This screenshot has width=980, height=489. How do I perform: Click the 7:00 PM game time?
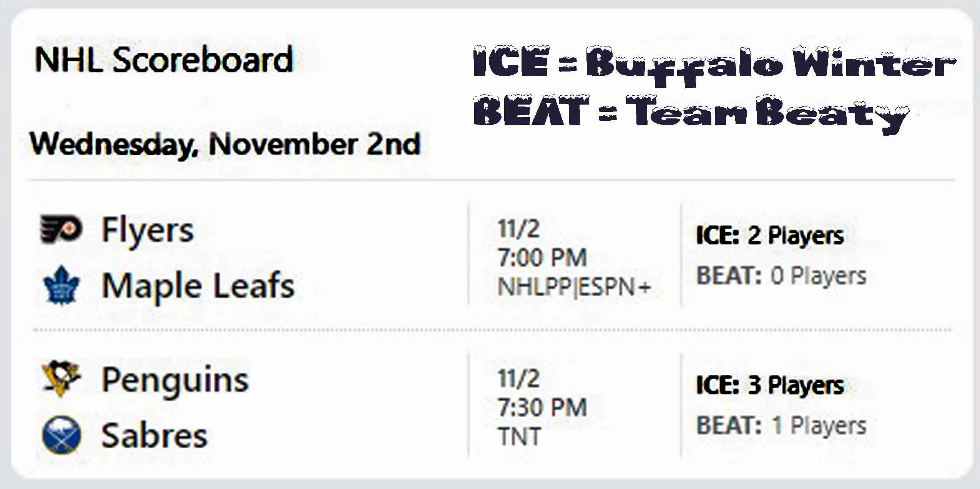(x=542, y=257)
